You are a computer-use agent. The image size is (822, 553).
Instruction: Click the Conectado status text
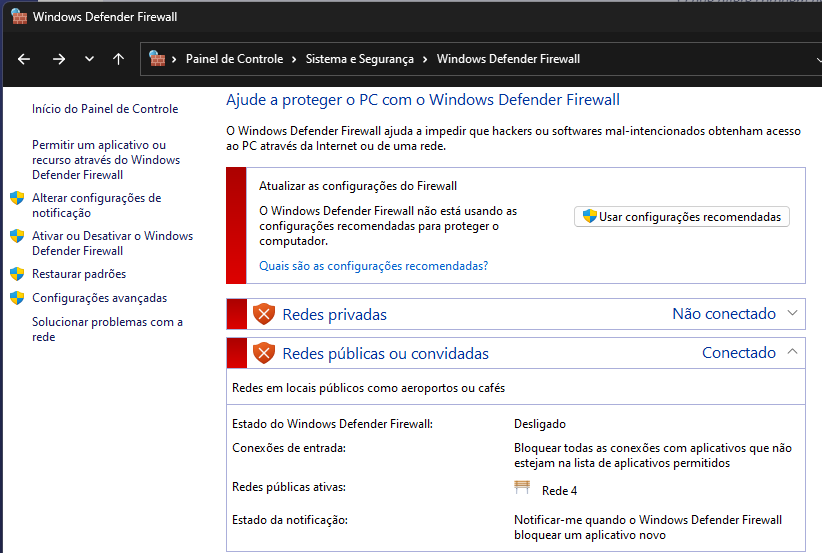point(739,353)
